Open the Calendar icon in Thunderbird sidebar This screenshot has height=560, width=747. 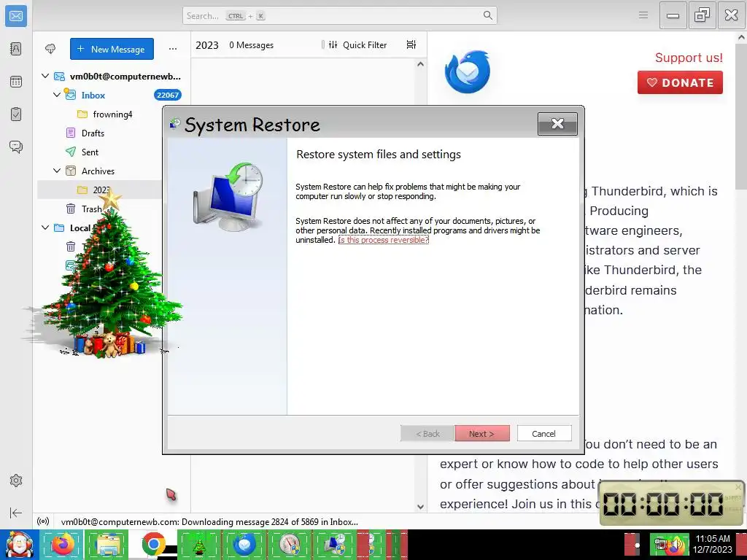coord(16,82)
